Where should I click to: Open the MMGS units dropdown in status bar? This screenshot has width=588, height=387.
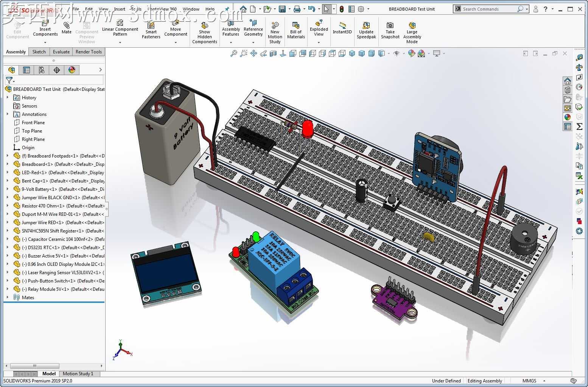(x=544, y=381)
